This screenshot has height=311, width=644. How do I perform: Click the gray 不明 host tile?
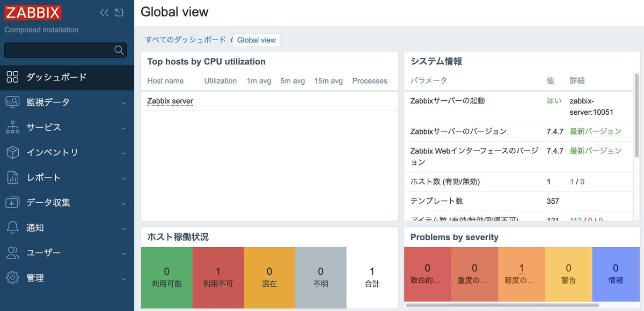coord(321,278)
